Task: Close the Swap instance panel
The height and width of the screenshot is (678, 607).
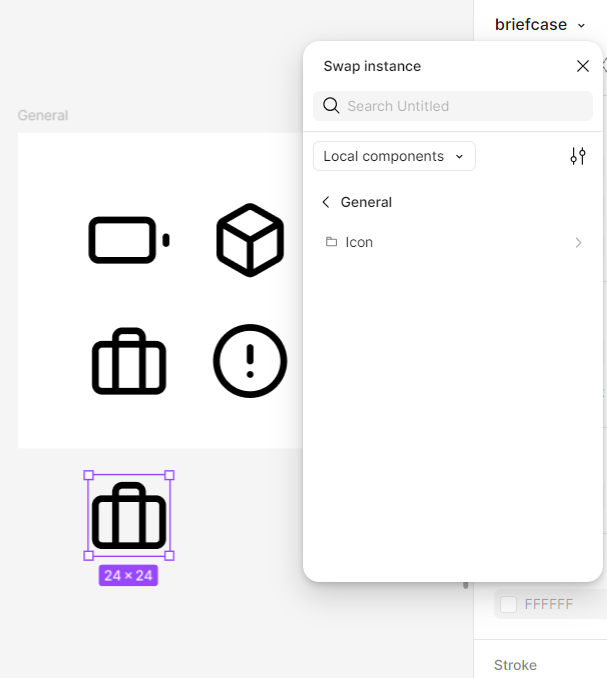Action: point(583,66)
